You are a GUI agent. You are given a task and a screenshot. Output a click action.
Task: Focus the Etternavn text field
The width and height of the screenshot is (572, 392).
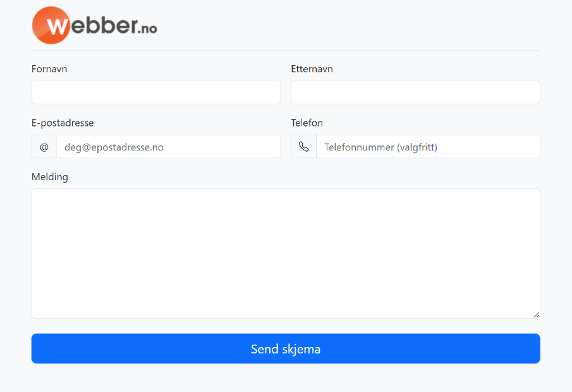pyautogui.click(x=415, y=92)
